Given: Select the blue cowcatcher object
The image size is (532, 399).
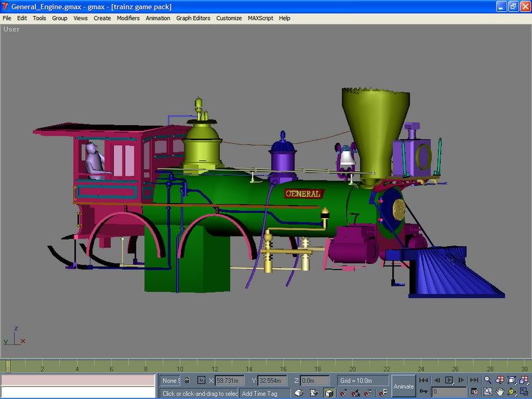Looking at the screenshot, I should tap(448, 271).
